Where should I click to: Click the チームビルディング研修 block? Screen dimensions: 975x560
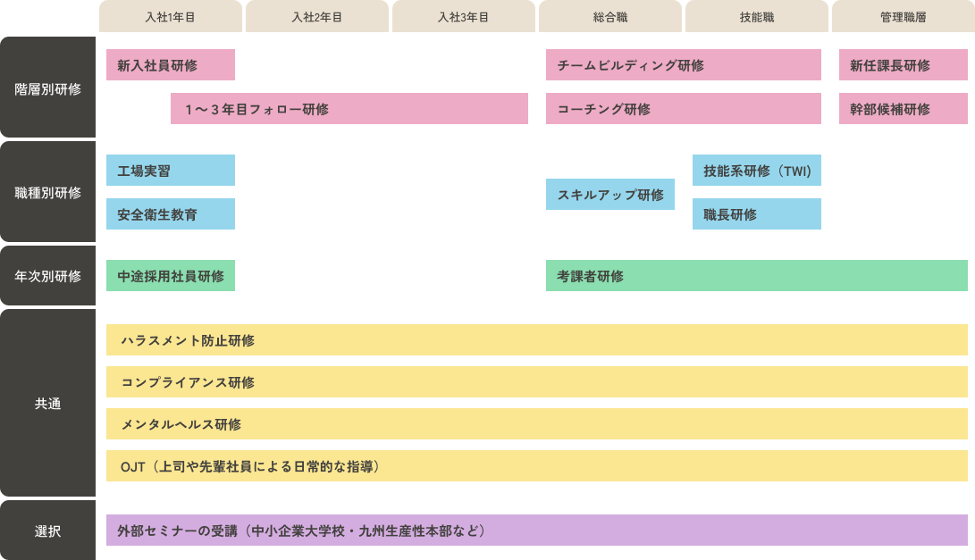coord(683,65)
